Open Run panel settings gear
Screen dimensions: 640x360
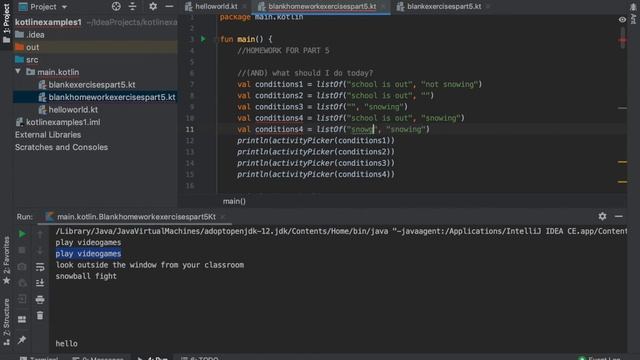pos(602,216)
